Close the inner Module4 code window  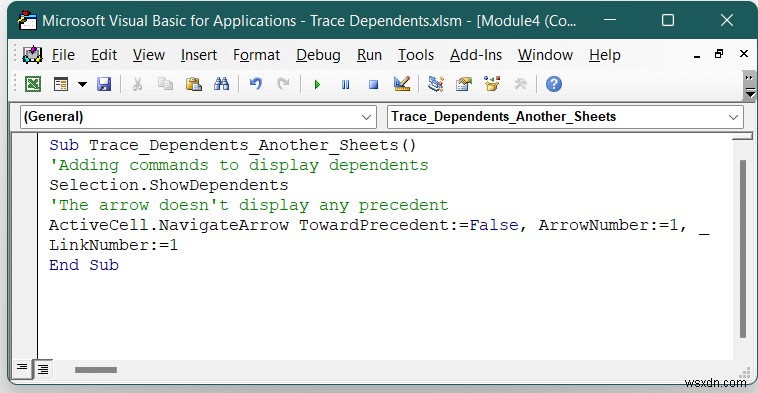tap(743, 54)
